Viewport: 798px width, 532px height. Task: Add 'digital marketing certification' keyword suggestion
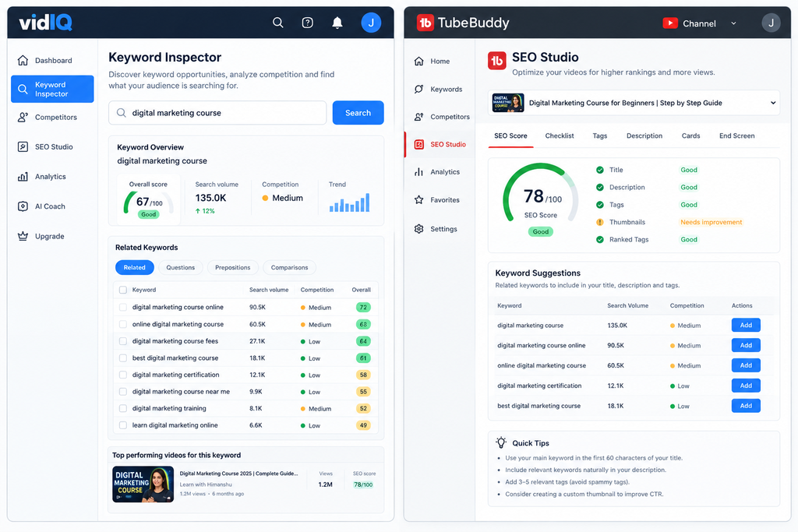[746, 386]
